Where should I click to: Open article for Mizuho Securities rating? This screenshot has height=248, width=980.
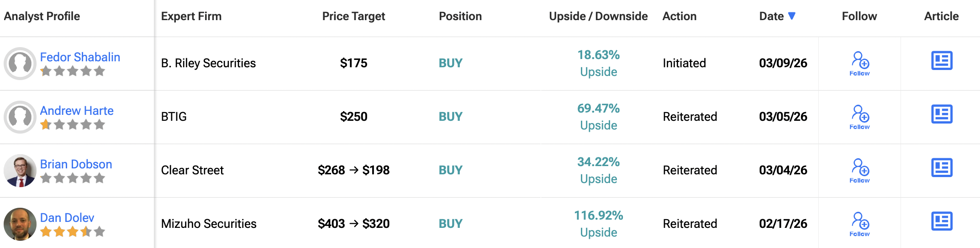tap(942, 221)
